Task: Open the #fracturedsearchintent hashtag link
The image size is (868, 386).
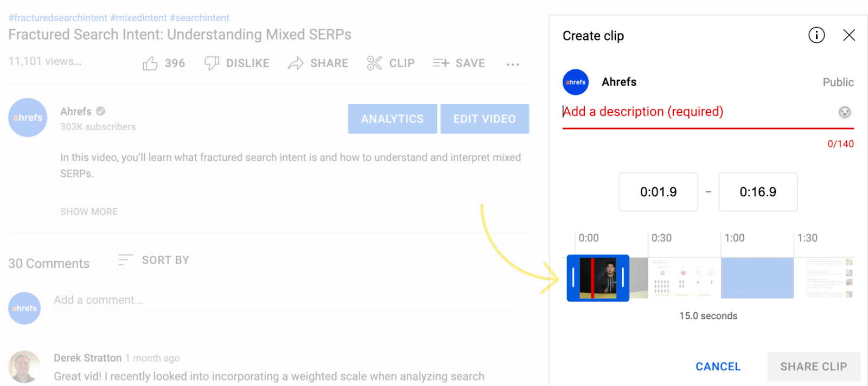Action: point(58,17)
